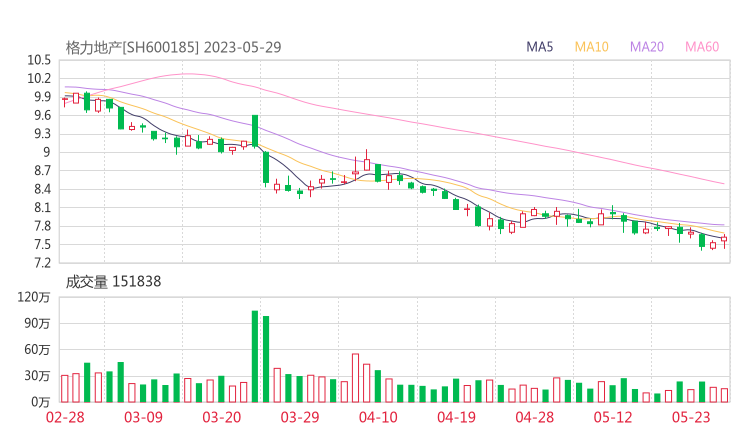Click the 10.5 price axis label
740x440 pixels.
pyautogui.click(x=39, y=60)
